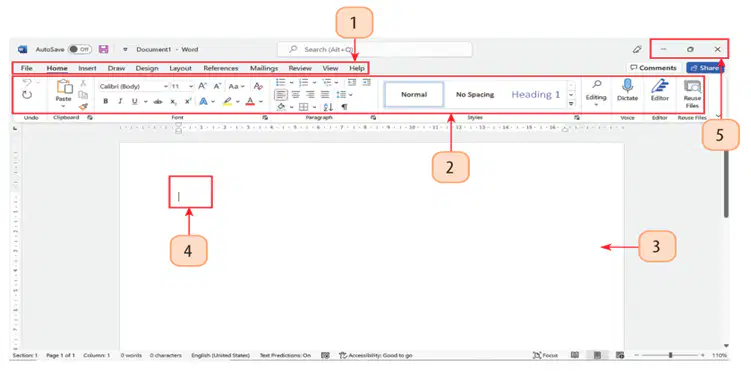Apply strikethrough formatting

(158, 101)
